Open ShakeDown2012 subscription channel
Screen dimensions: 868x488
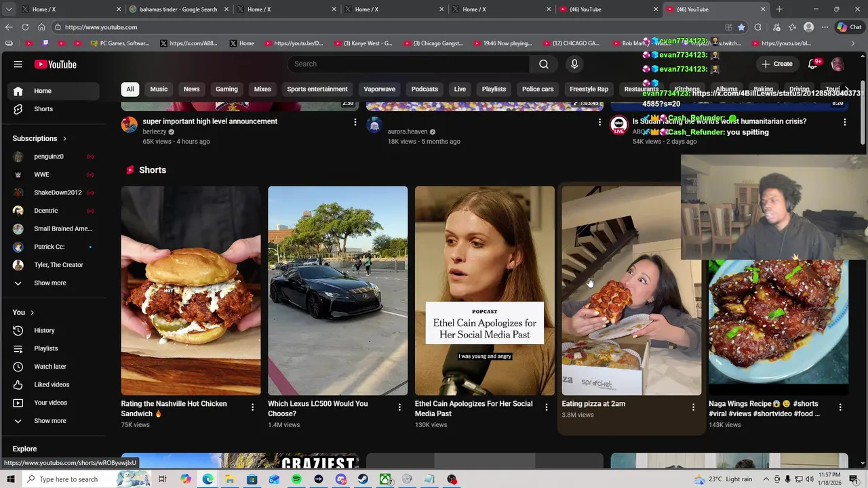(x=54, y=192)
